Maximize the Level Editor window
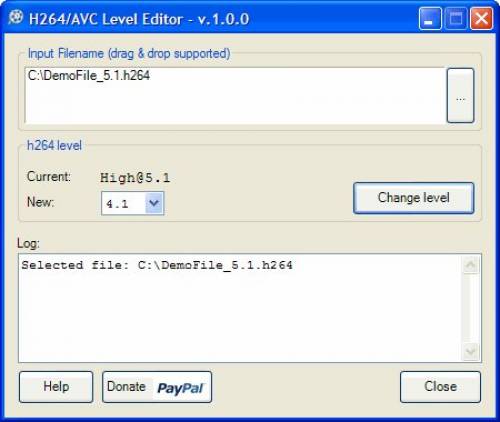Viewport: 500px width, 422px height. (456, 19)
